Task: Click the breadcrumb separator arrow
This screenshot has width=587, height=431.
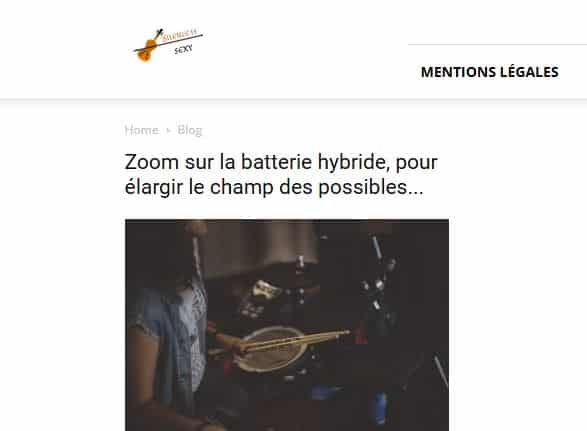Action: [168, 130]
